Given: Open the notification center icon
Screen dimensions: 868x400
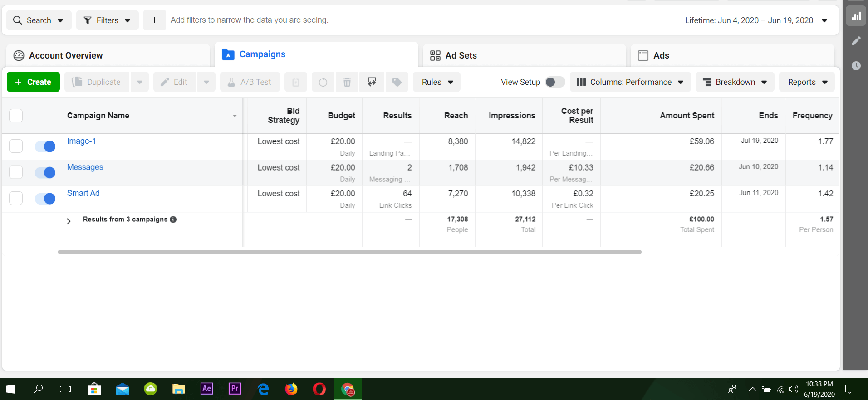Looking at the screenshot, I should pos(850,389).
